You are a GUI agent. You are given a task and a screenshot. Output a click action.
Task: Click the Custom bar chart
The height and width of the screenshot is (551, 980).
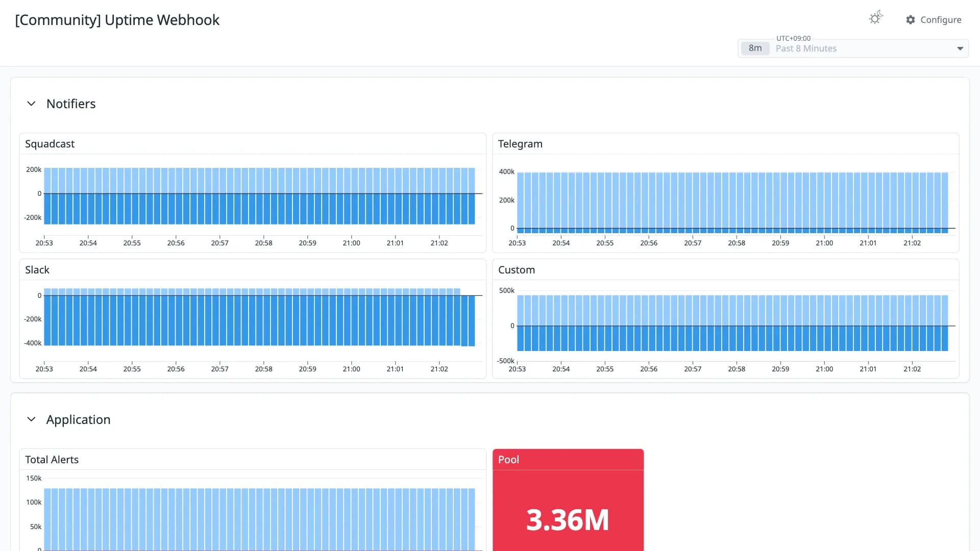(732, 323)
